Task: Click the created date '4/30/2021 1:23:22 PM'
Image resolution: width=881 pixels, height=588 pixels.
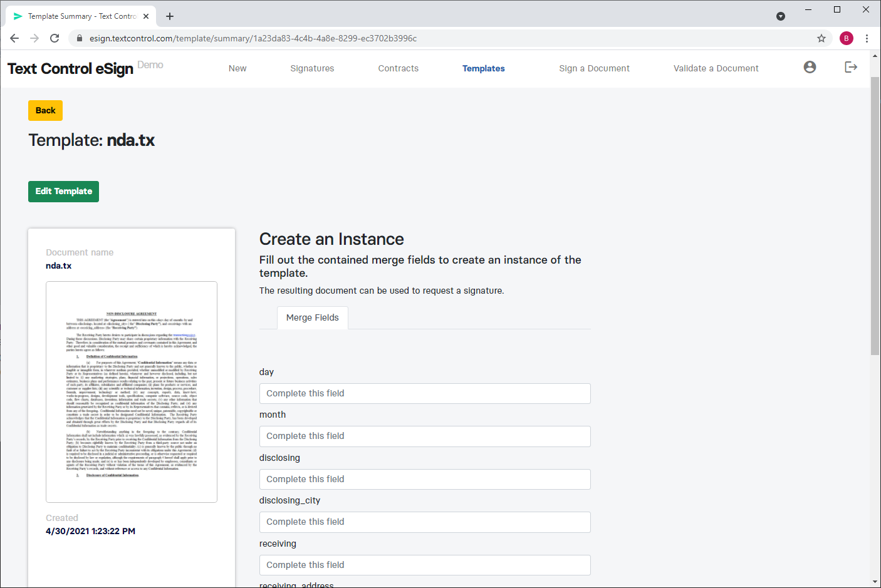Action: click(90, 531)
